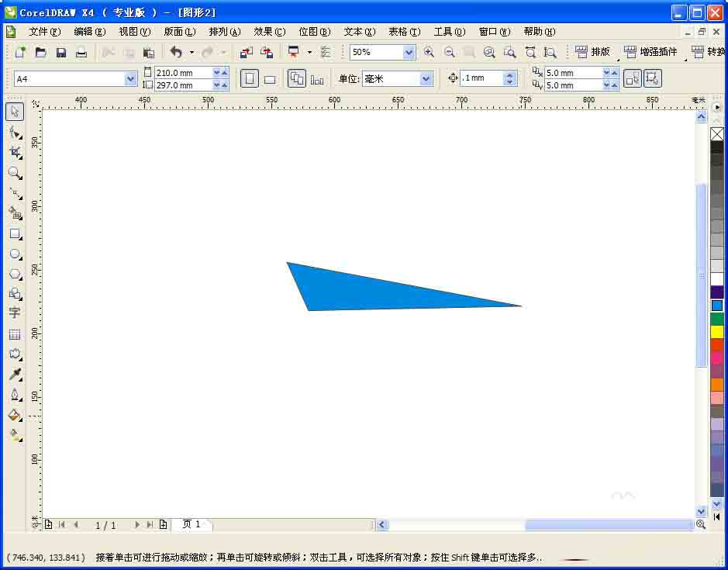Image resolution: width=728 pixels, height=570 pixels.
Task: Select the Pick tool
Action: pos(15,111)
